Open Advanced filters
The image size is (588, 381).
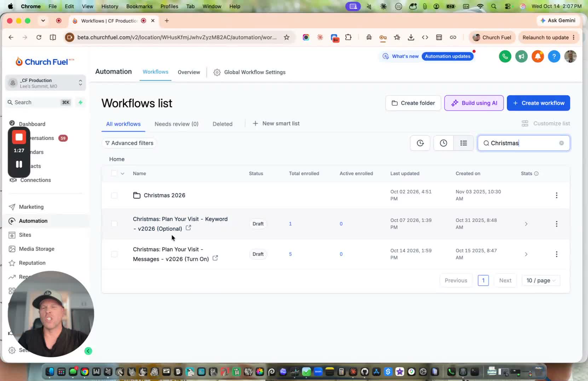point(129,143)
